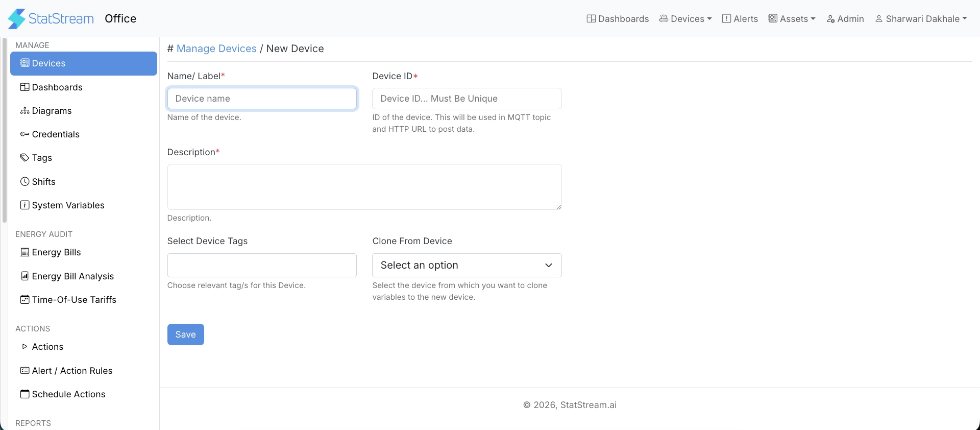980x430 pixels.
Task: Click the Actions play triangle icon
Action: [24, 346]
